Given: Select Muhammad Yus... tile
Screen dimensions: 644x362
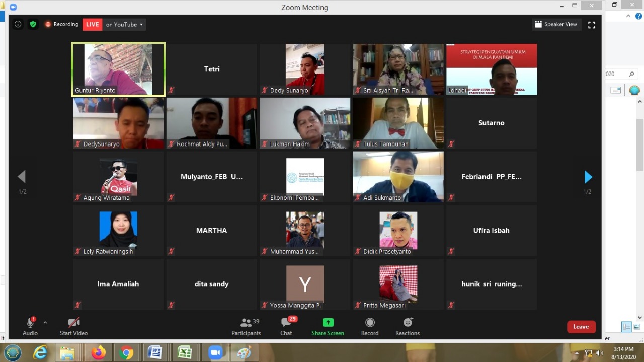Looking at the screenshot, I should (x=305, y=231).
